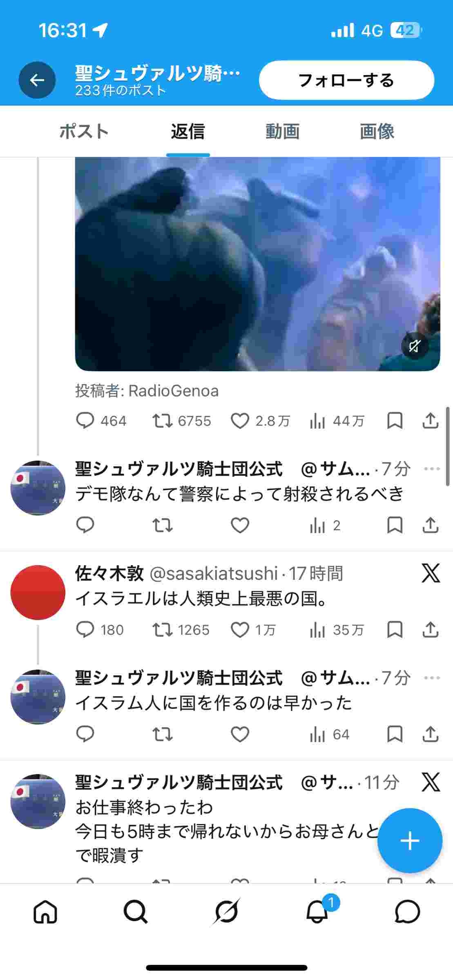This screenshot has height=980, width=453.
Task: Tap the compose new post button
Action: 410,841
